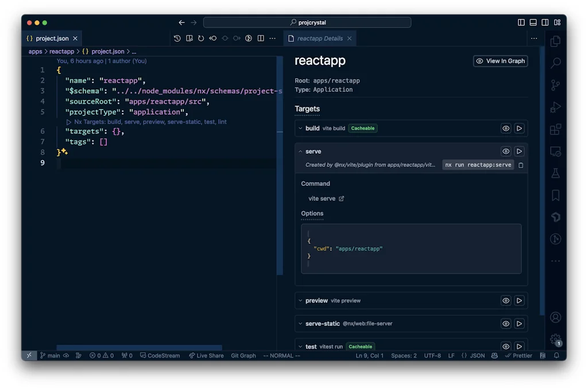
Task: Toggle the eye icon for serve-static target
Action: coord(506,324)
